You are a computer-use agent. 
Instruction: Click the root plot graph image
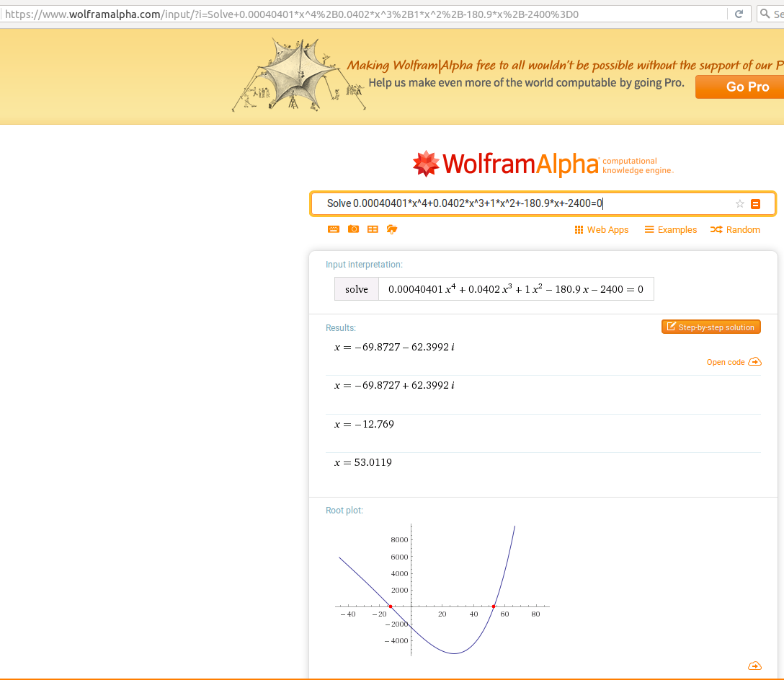pos(442,590)
